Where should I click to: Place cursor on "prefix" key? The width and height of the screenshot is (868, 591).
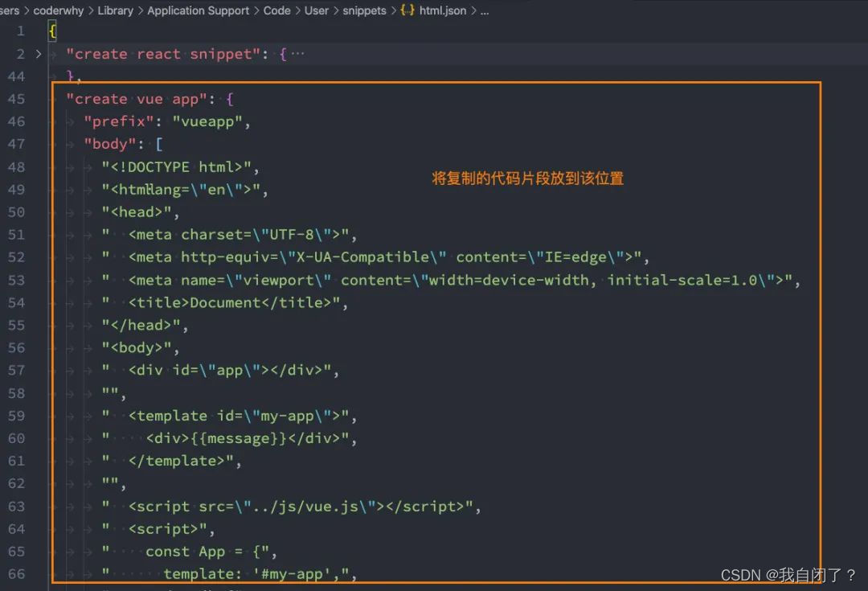119,121
